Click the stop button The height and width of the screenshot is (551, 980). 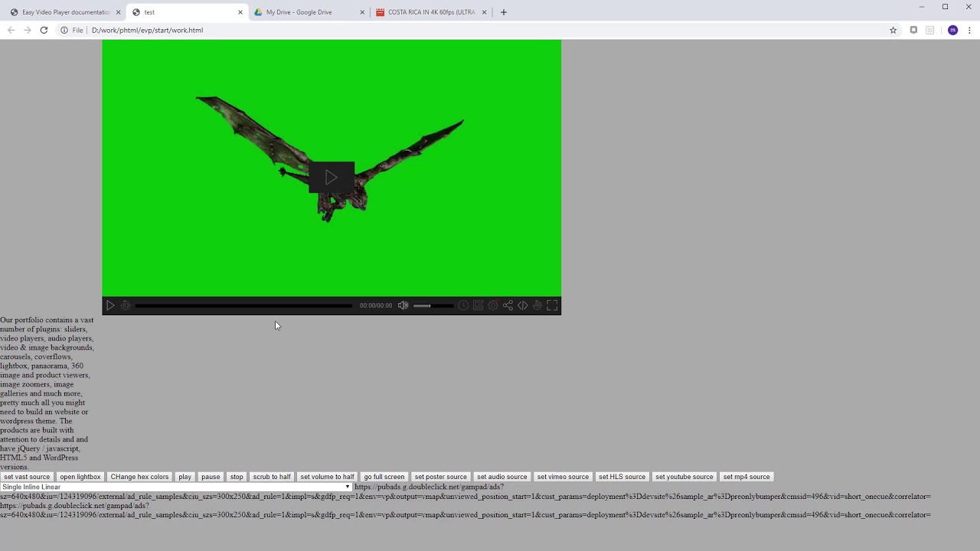237,477
